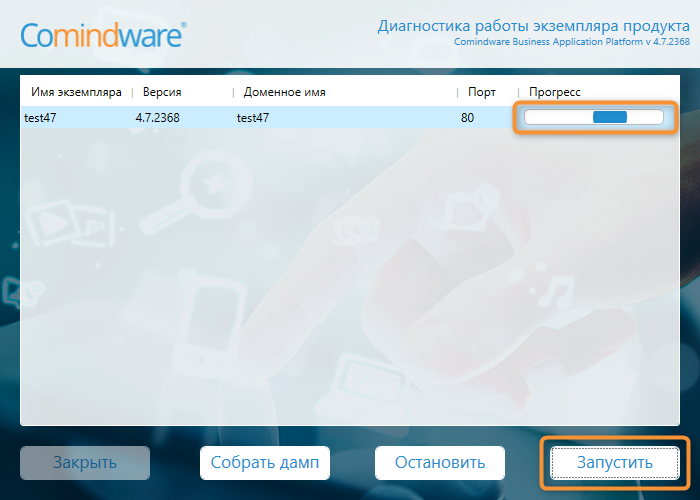Click the Comindware Business Application Platform version text

(572, 42)
